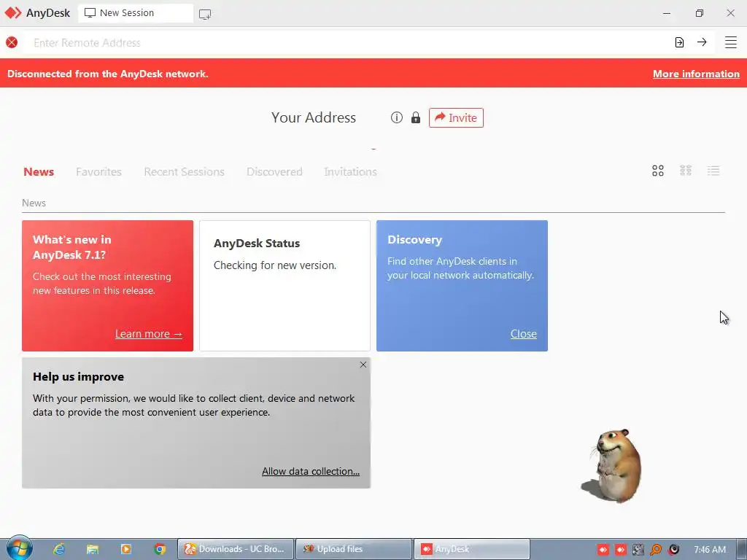
Task: Click the Your Address label
Action: (x=314, y=117)
